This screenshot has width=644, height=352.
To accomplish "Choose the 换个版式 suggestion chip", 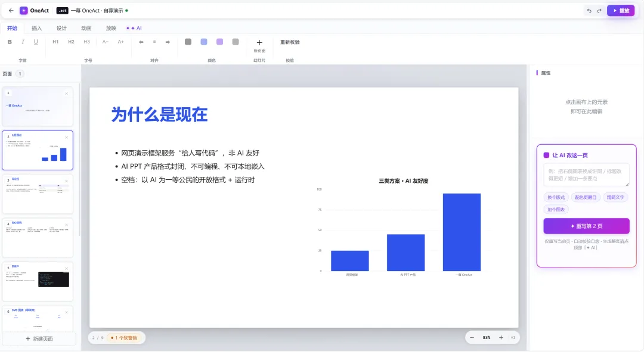I will click(x=556, y=197).
